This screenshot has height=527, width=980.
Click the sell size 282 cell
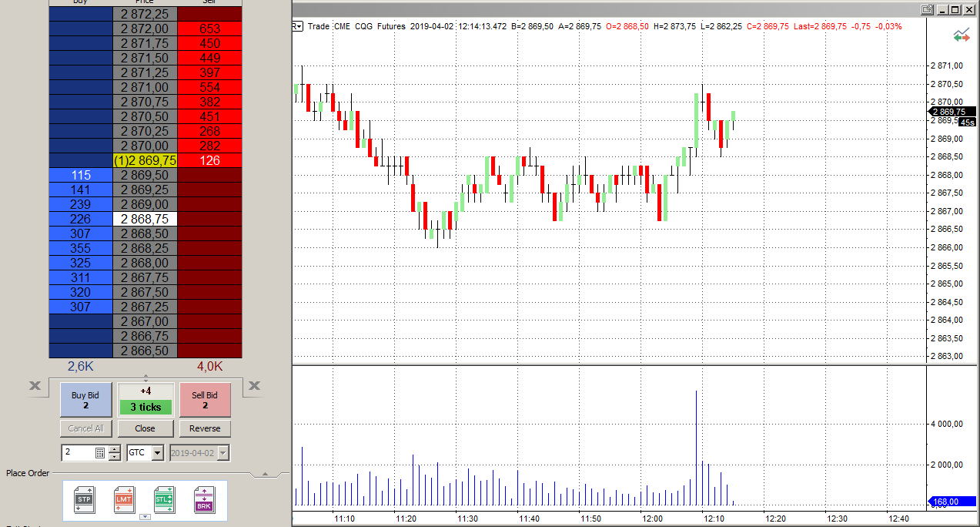[x=209, y=146]
